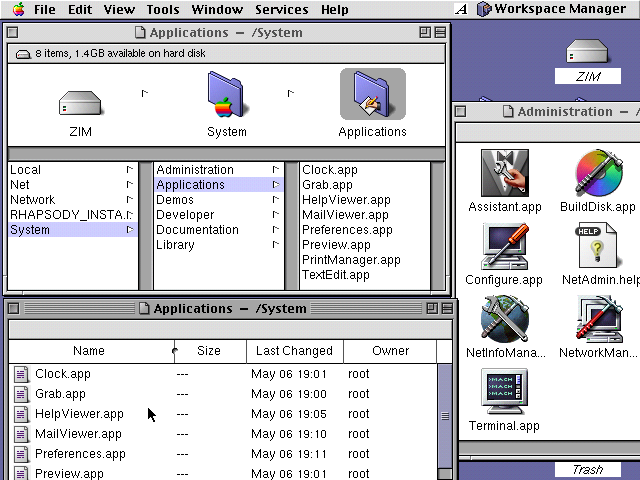Select the NetAdmin.help document icon
Image resolution: width=640 pixels, height=480 pixels.
pyautogui.click(x=598, y=245)
